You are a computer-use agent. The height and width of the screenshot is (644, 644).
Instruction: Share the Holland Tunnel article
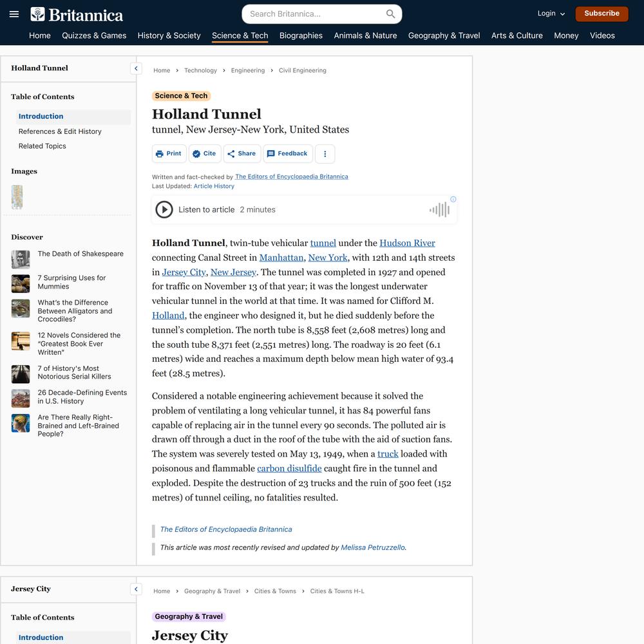(x=242, y=154)
